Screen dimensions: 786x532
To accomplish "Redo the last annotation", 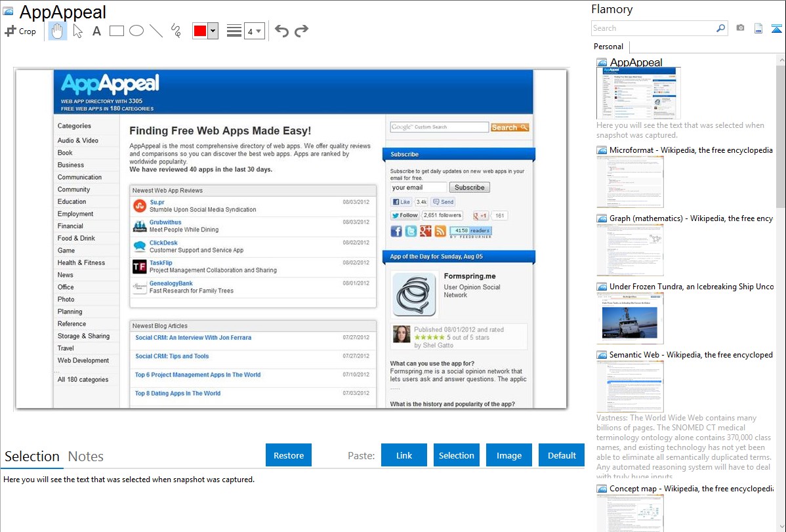I will pyautogui.click(x=301, y=31).
